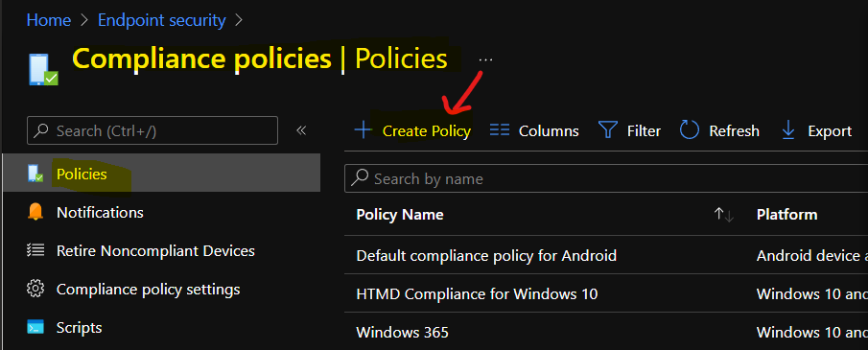Click platform cell of HTMD Compliance row
Screen dimensions: 868x350
(811, 293)
